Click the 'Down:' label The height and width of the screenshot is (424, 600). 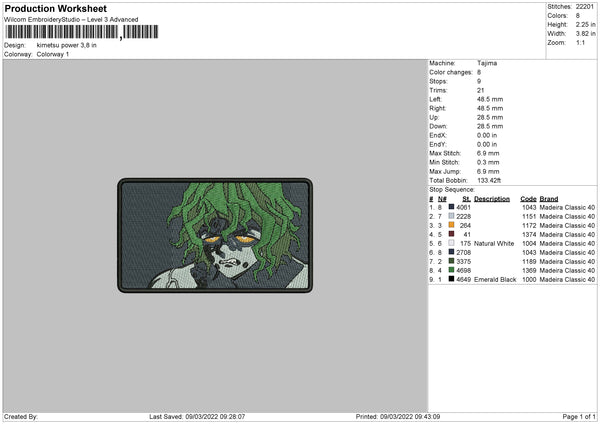point(438,126)
